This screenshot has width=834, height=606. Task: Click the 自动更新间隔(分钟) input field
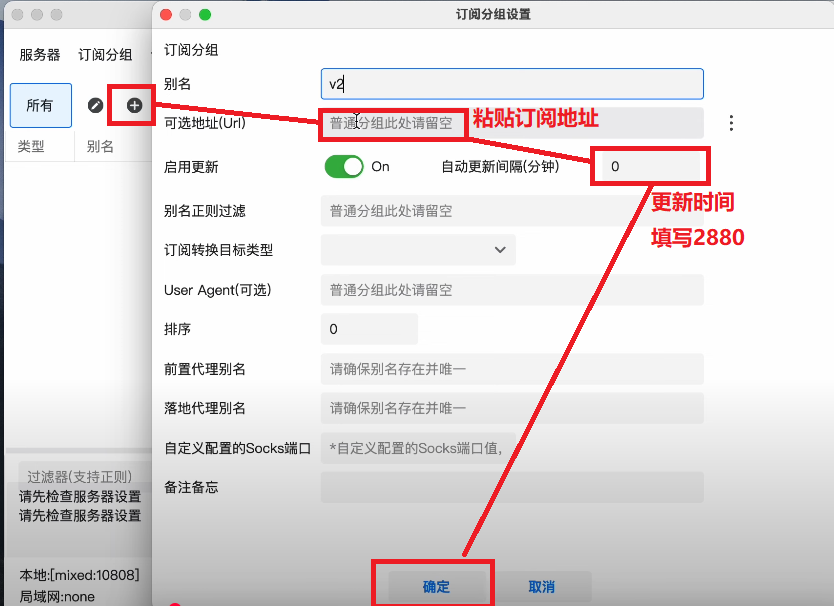point(650,167)
